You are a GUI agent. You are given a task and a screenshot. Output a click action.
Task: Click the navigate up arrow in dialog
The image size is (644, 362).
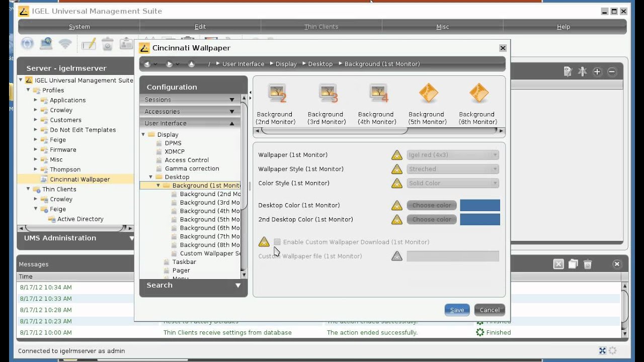tap(191, 64)
